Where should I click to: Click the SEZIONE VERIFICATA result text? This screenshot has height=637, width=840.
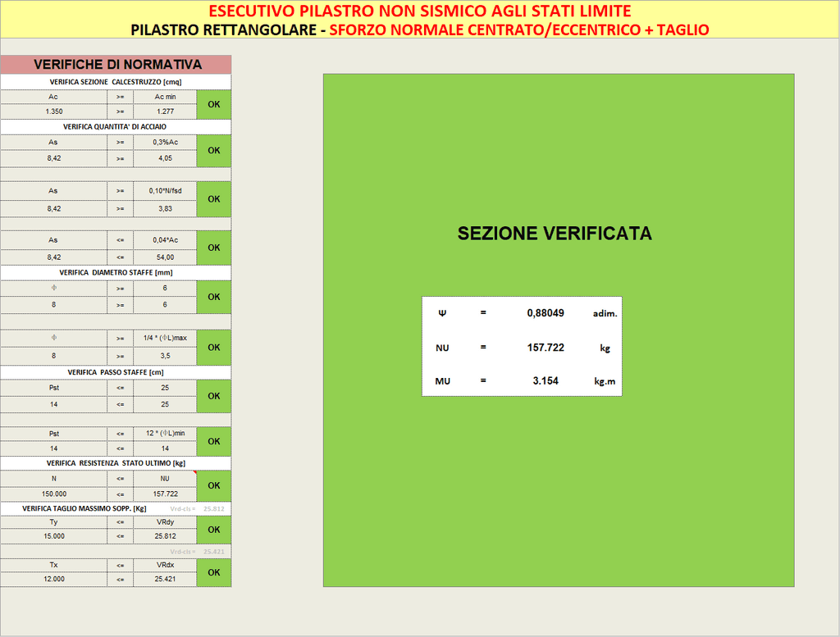[555, 234]
